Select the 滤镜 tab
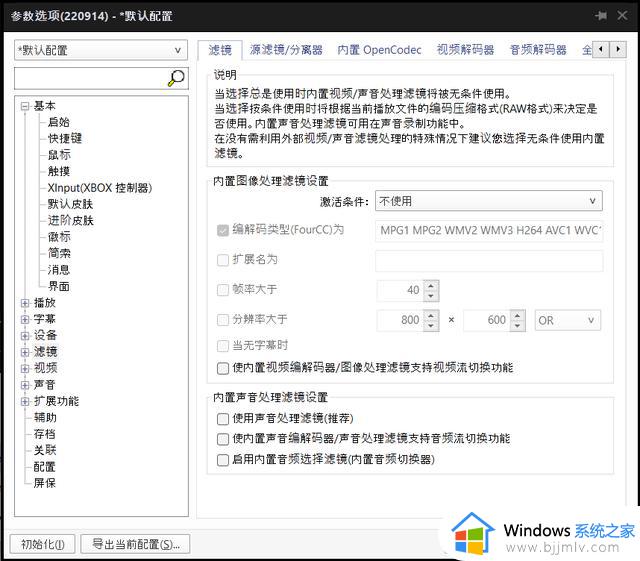The width and height of the screenshot is (640, 561). 220,50
